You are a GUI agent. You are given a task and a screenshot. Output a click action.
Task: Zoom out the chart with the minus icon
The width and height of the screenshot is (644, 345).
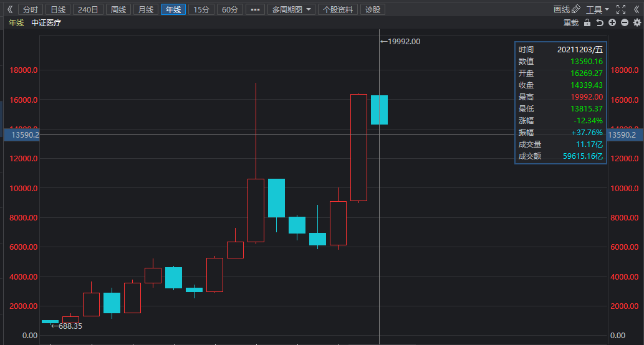(x=624, y=23)
